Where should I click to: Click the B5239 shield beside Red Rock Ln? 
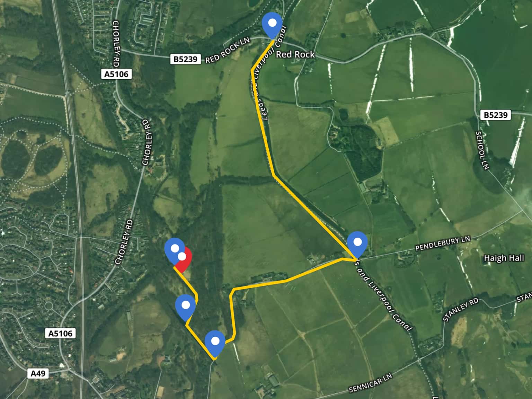pos(186,59)
